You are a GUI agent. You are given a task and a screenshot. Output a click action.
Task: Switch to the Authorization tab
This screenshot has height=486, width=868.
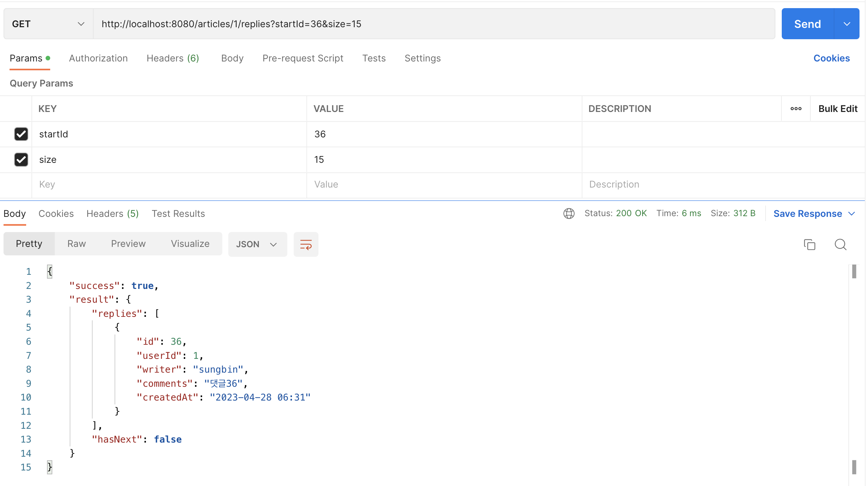pos(98,58)
